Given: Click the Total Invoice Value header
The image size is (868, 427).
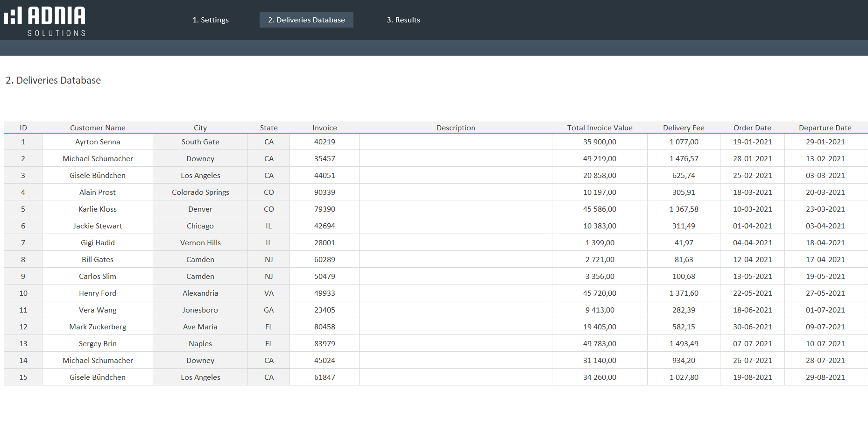Looking at the screenshot, I should pyautogui.click(x=600, y=128).
